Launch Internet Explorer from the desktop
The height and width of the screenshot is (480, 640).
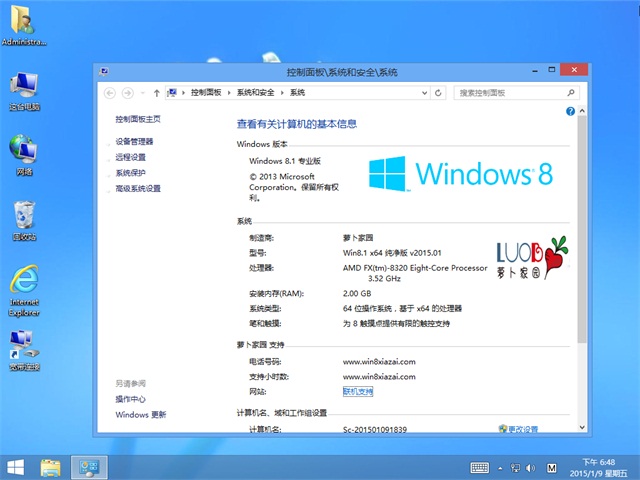[24, 287]
